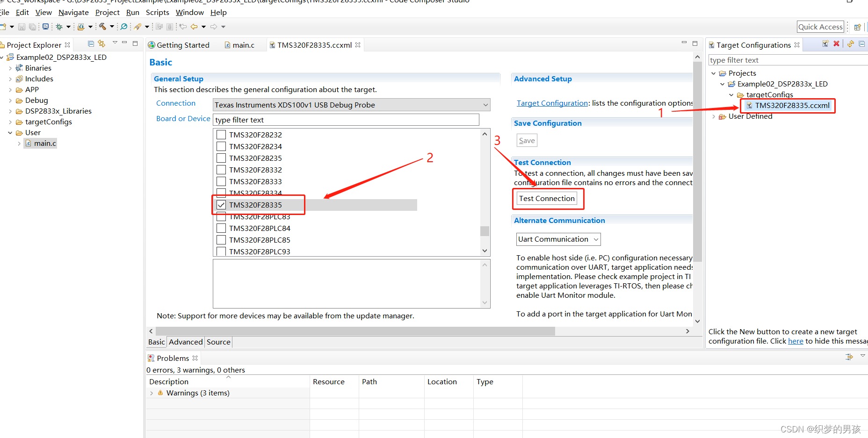Screen dimensions: 868x438
Task: Open the Scripts menu
Action: [x=157, y=13]
